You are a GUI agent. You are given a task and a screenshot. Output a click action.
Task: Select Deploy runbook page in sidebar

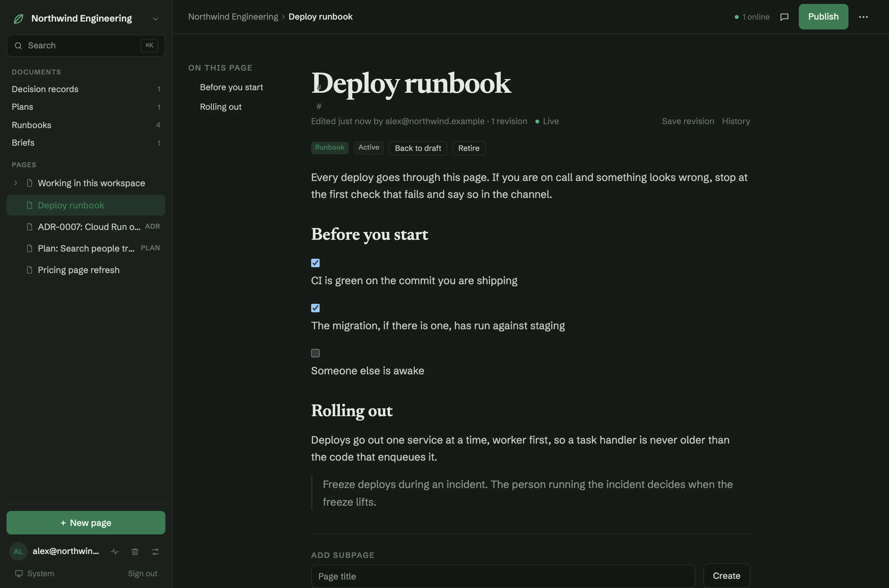[x=86, y=205]
